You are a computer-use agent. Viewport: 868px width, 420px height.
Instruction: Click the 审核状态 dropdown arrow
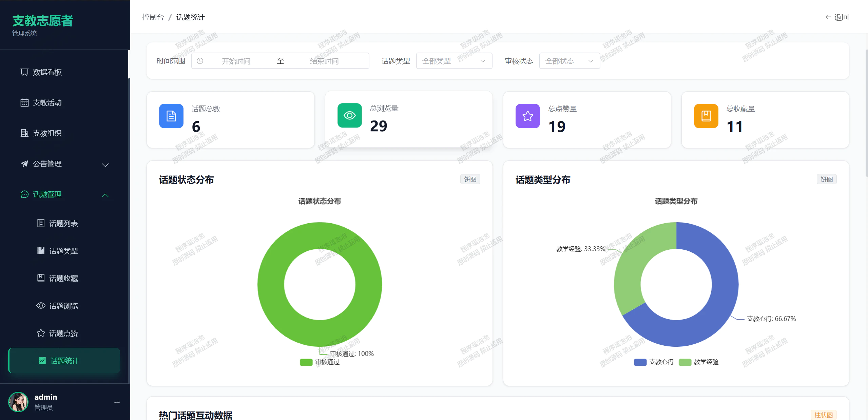pos(591,61)
